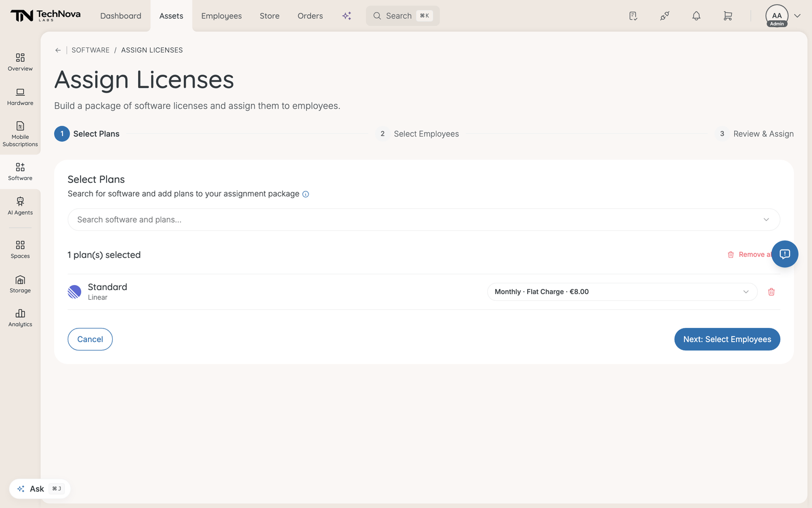The image size is (812, 508).
Task: Click the AI sparkle icon in top navigation
Action: pyautogui.click(x=347, y=16)
